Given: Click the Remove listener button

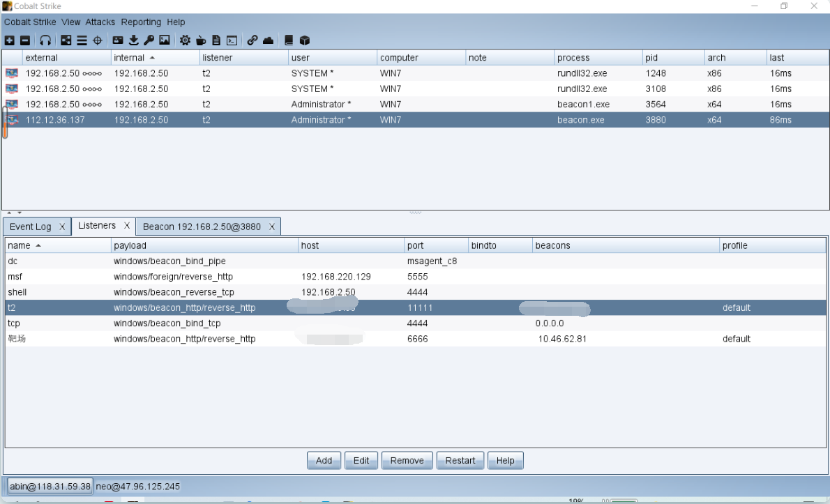Looking at the screenshot, I should (x=407, y=461).
